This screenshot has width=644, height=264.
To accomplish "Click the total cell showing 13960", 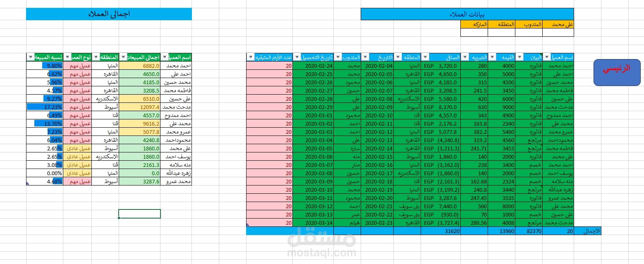I will coord(502,231).
